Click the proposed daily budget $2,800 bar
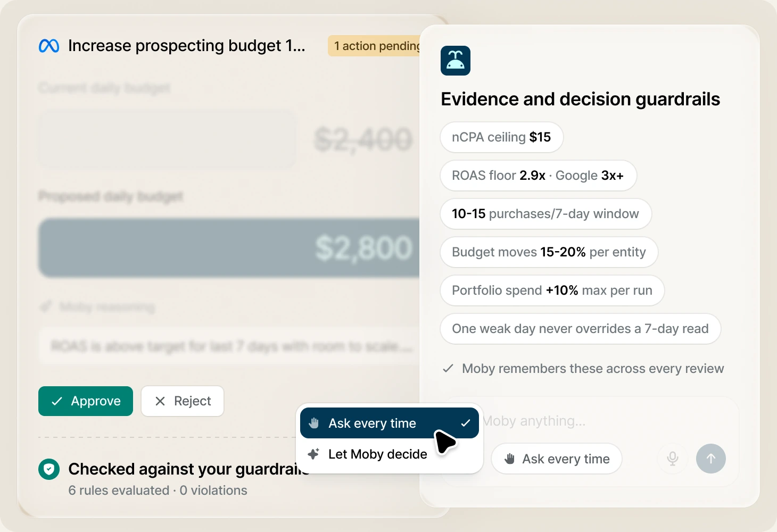 click(x=229, y=248)
